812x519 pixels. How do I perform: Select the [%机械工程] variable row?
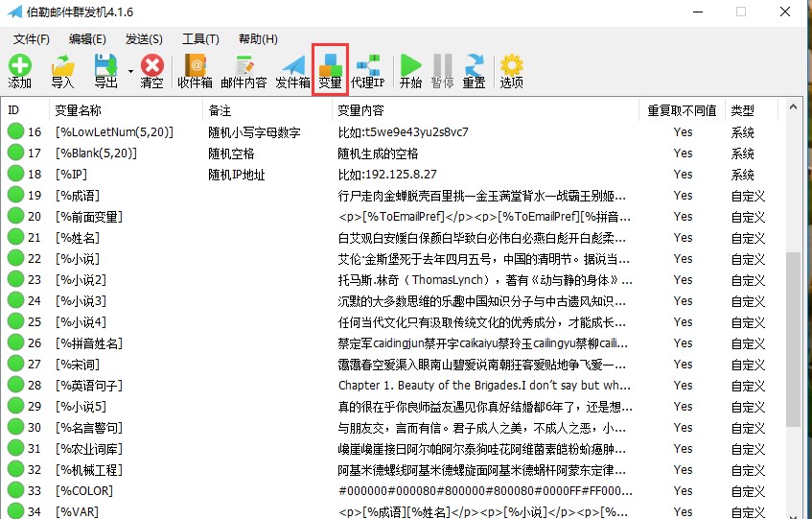[x=389, y=470]
